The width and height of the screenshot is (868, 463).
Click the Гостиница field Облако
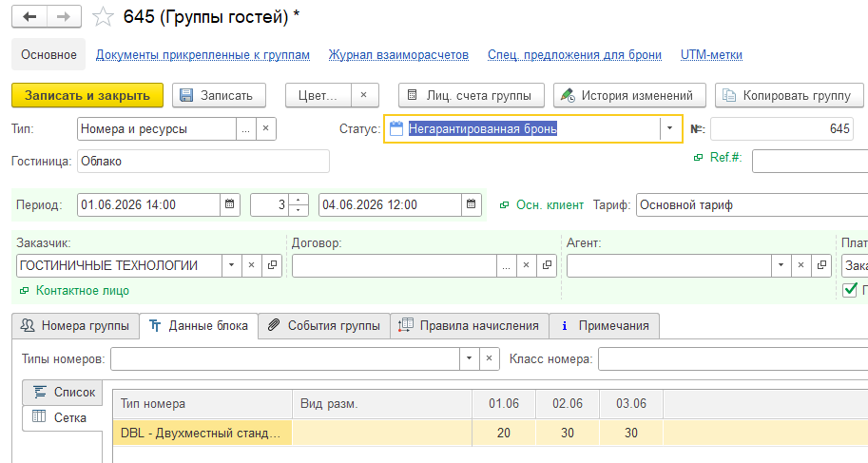203,162
